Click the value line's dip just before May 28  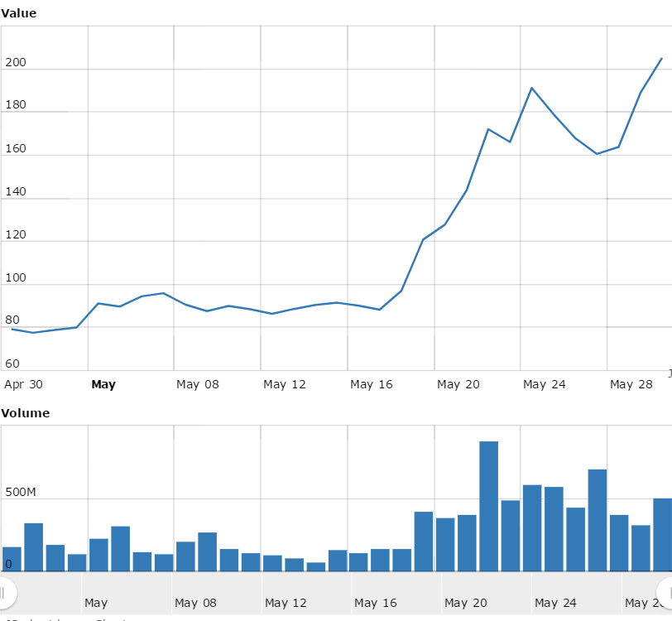click(597, 154)
